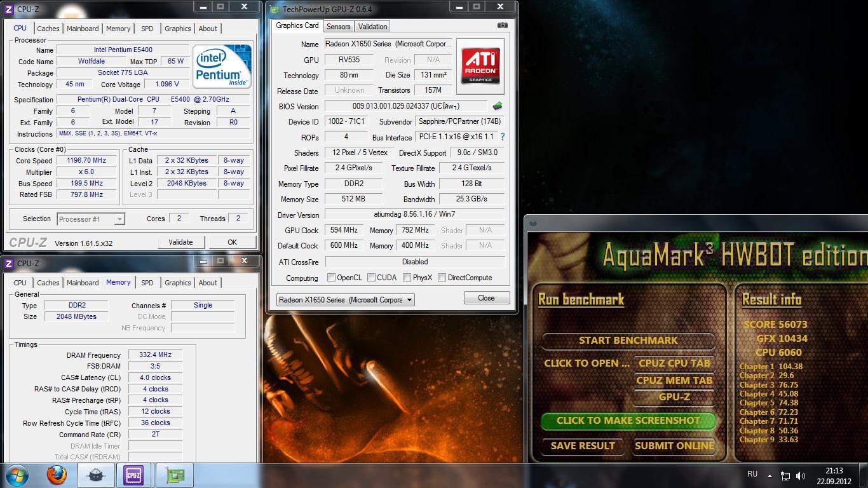Click the BIOS save chip icon in GPU-Z
Screen dimensions: 868x488
pos(497,106)
